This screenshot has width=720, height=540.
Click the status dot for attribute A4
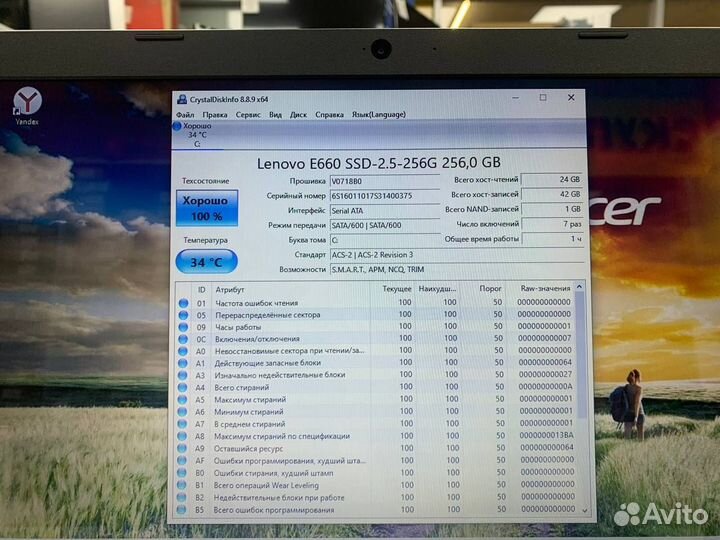[x=182, y=387]
